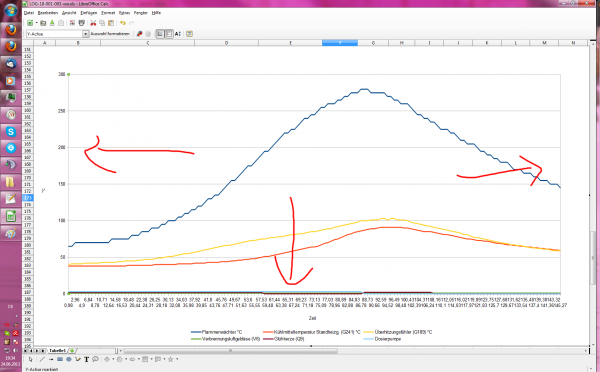The height and width of the screenshot is (372, 600).
Task: Click the Flammenwächter °C legend entry
Action: point(217,332)
